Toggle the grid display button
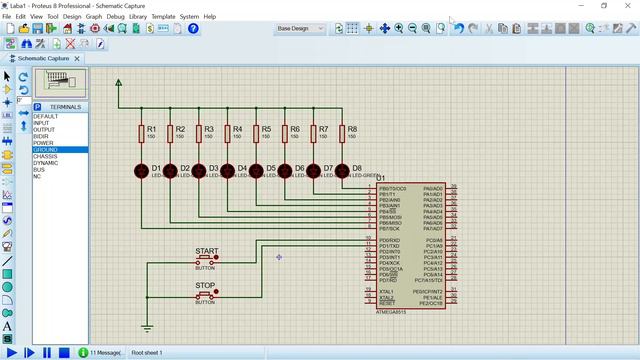This screenshot has height=360, width=640. pyautogui.click(x=352, y=29)
